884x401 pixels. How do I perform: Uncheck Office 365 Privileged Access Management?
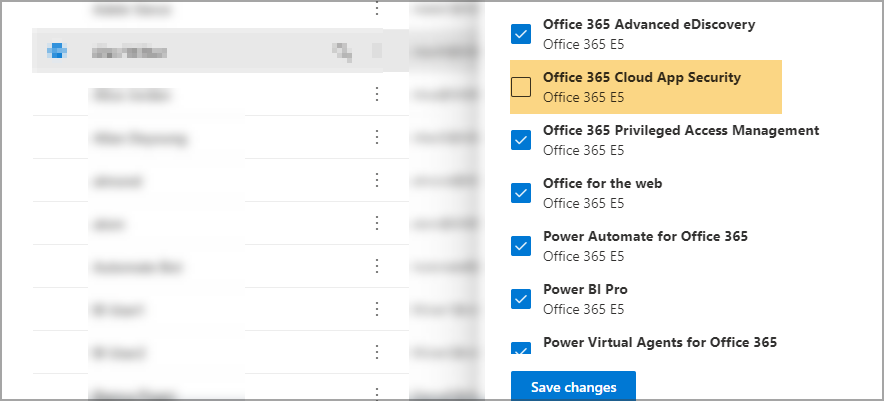coord(521,140)
